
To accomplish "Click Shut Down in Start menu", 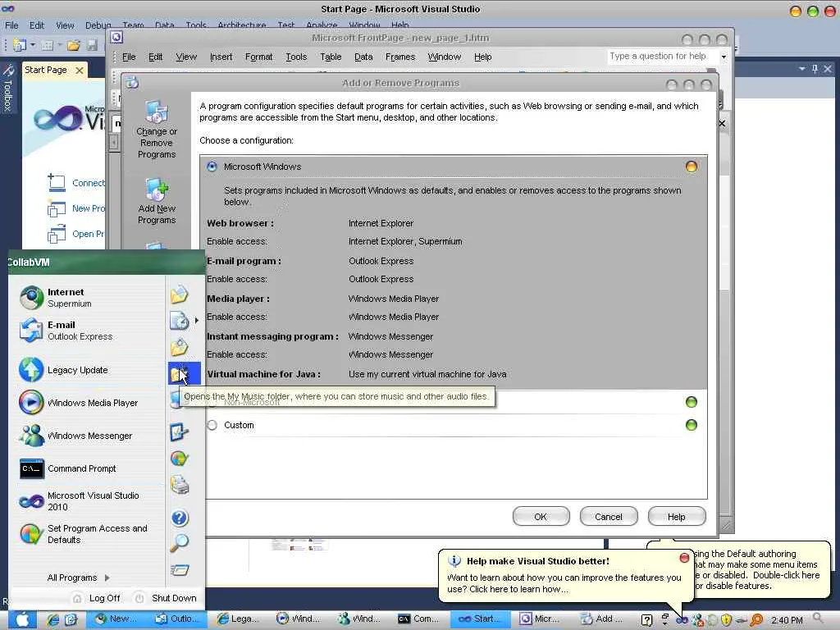I will 165,598.
